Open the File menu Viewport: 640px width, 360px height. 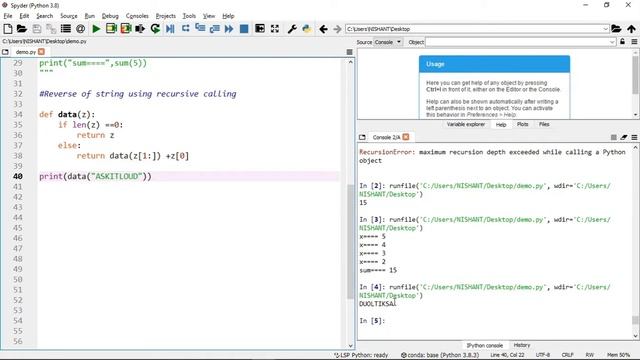coord(8,16)
